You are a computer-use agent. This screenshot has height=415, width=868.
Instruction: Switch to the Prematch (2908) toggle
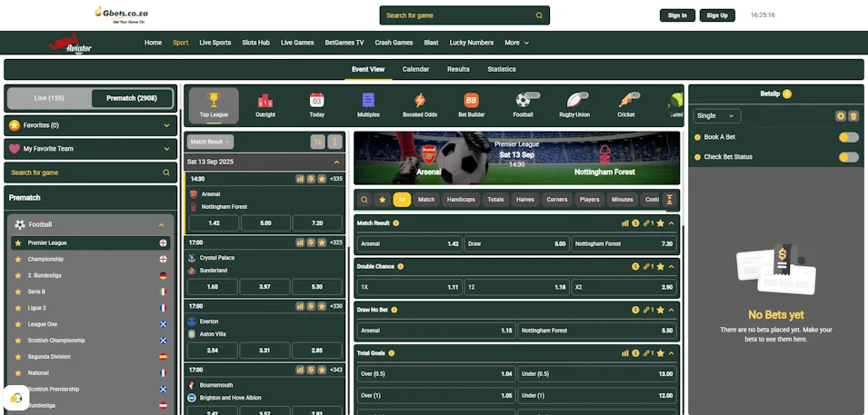point(132,98)
